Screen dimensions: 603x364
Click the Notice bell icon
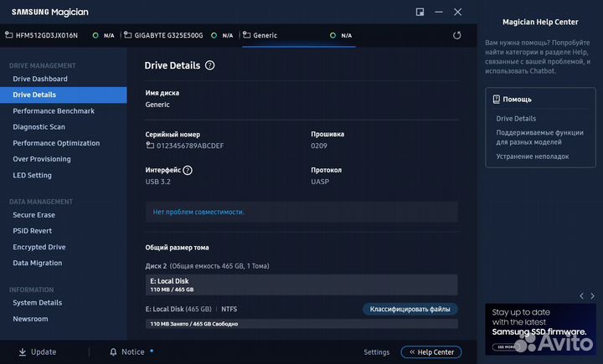point(113,352)
